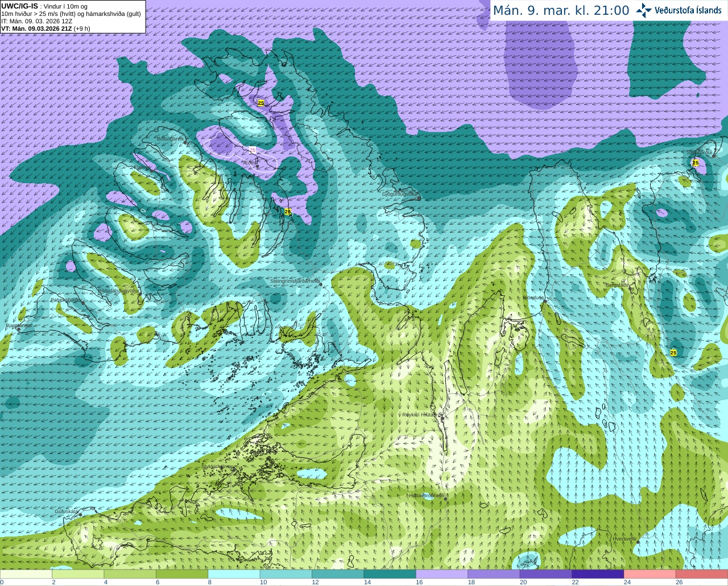Click the legend scale number 16
This screenshot has width=728, height=586.
pyautogui.click(x=419, y=582)
